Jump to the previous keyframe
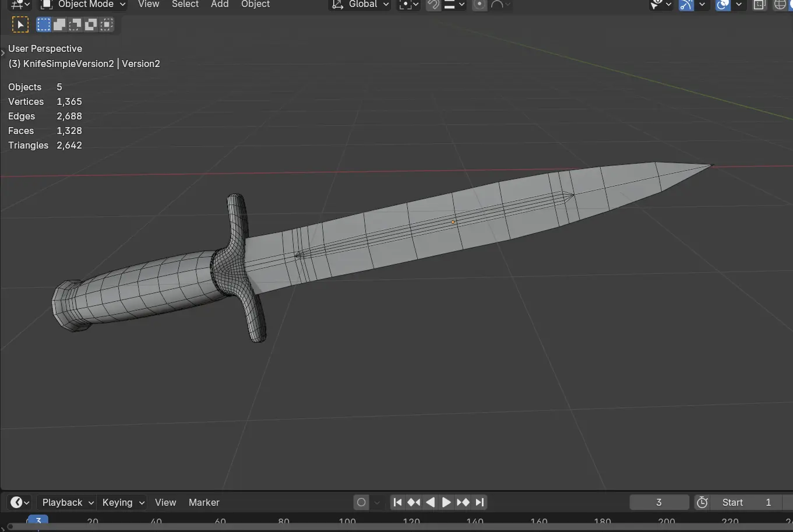 coord(414,502)
